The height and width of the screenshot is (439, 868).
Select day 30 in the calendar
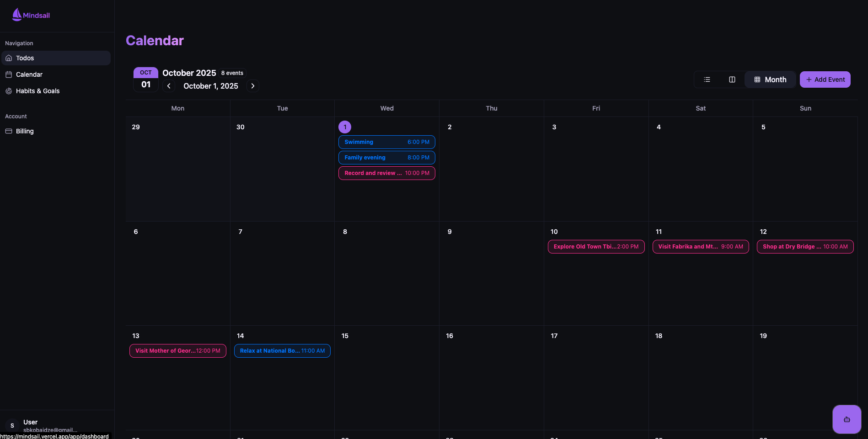pyautogui.click(x=241, y=127)
